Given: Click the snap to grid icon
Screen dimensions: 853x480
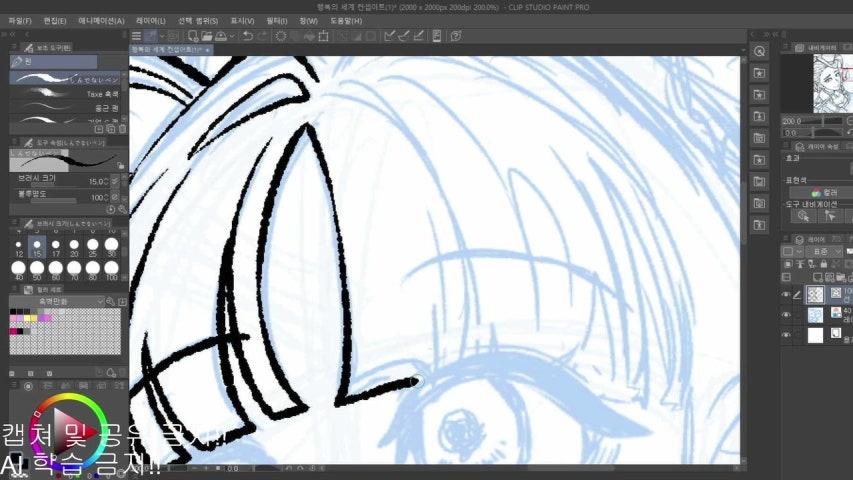Looking at the screenshot, I should tap(419, 36).
